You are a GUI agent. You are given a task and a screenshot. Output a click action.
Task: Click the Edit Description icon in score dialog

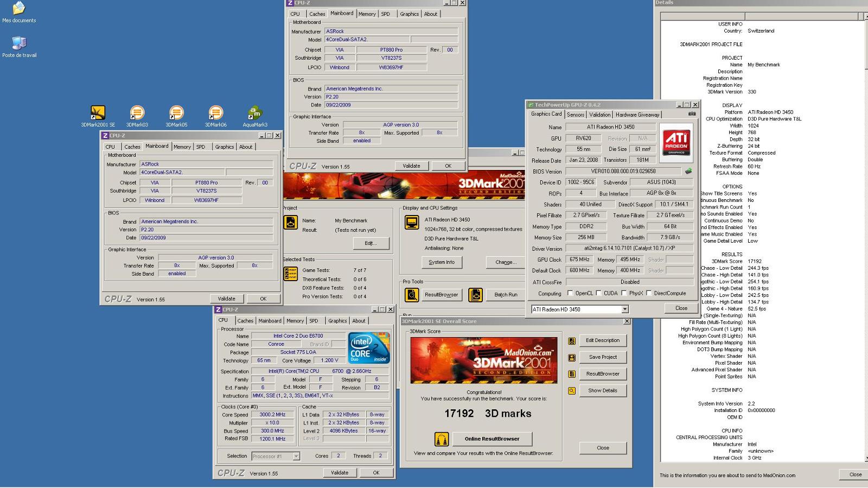(x=572, y=341)
